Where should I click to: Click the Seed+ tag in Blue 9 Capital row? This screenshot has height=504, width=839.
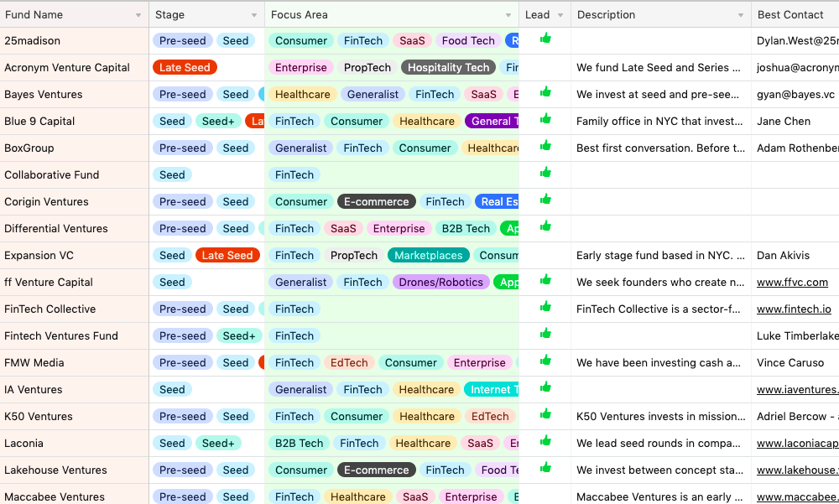(x=218, y=121)
